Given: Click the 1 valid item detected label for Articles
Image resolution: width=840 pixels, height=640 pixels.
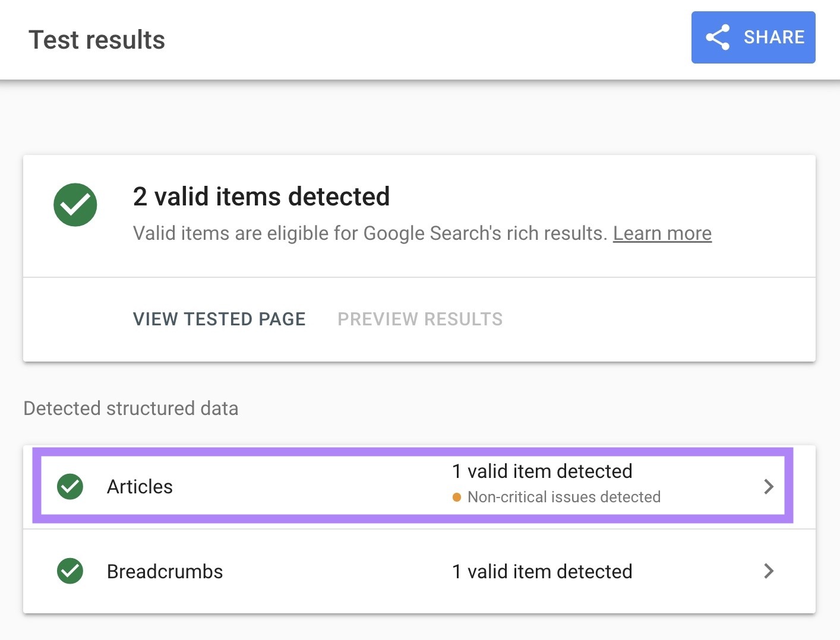Looking at the screenshot, I should tap(542, 471).
